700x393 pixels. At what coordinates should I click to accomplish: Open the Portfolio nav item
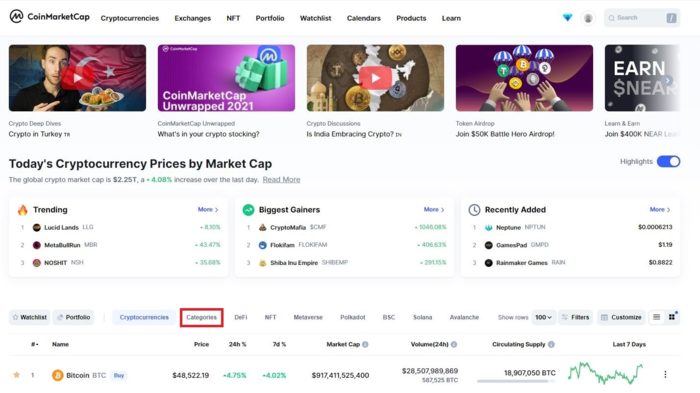pyautogui.click(x=270, y=18)
